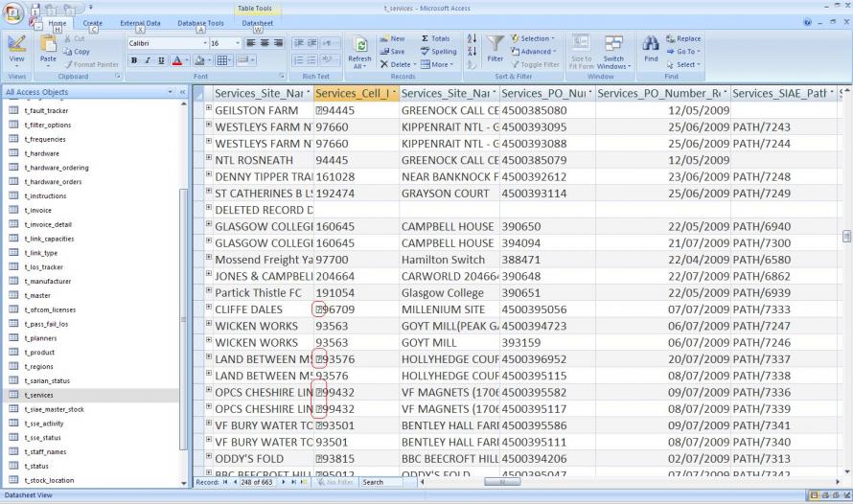
Task: Open the Database Tools tab
Action: (x=201, y=22)
